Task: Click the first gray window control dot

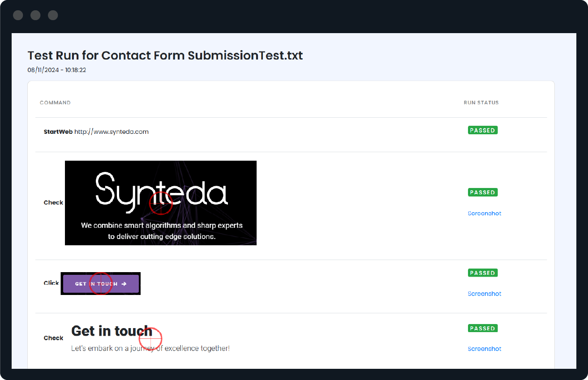Action: (x=18, y=15)
